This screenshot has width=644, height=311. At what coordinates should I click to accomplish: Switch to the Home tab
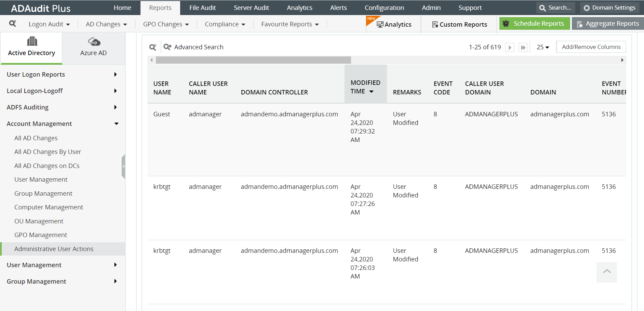click(x=122, y=8)
